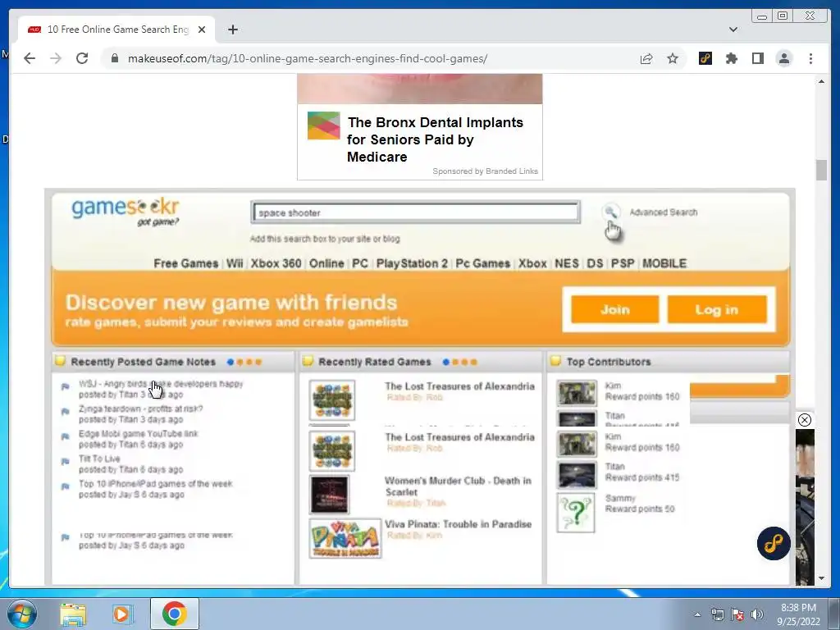Screen dimensions: 840x630
Task: Go forward with the browser arrow
Action: (x=56, y=58)
